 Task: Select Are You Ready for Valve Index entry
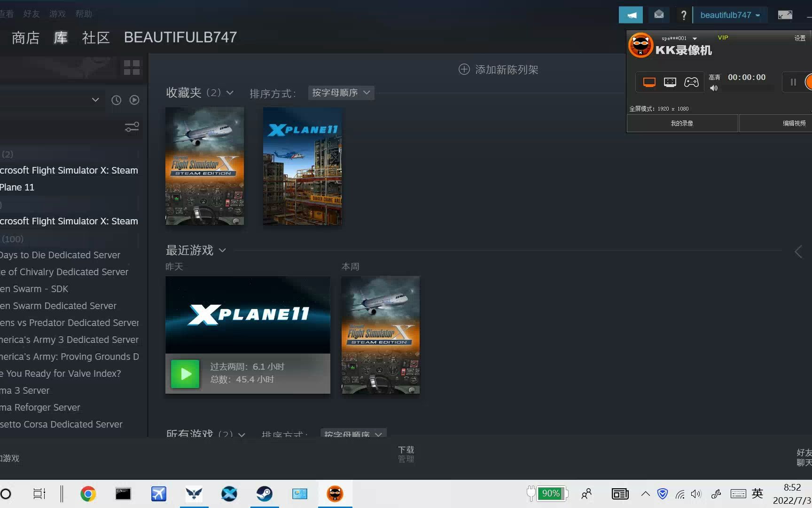coord(61,373)
